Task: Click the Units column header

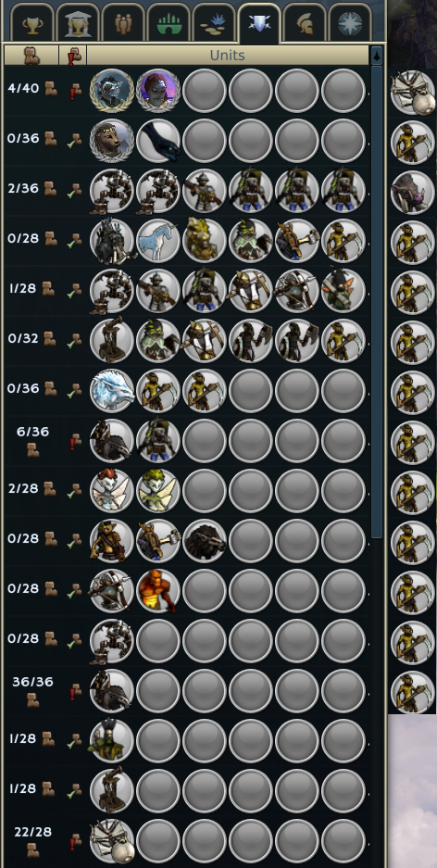Action: [228, 56]
